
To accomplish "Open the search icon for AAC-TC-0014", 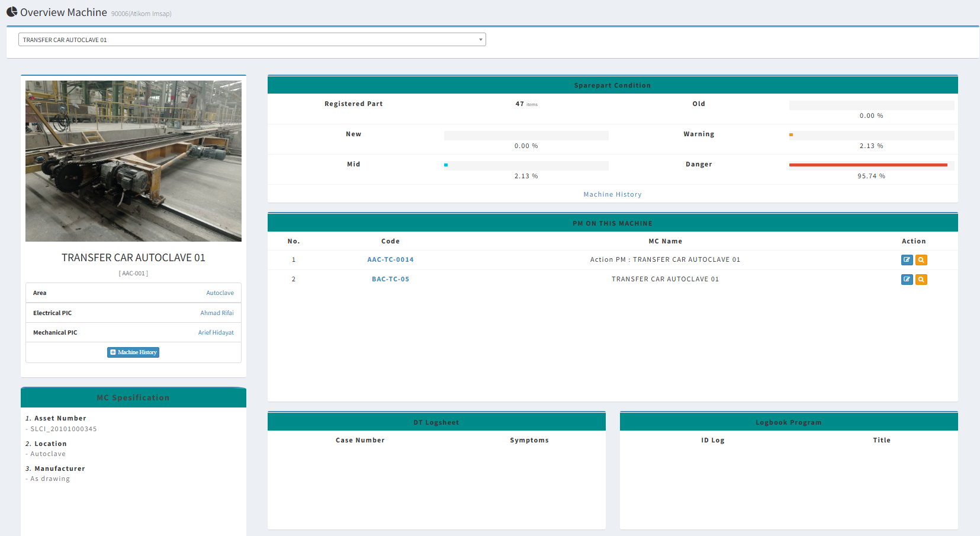I will 921,259.
